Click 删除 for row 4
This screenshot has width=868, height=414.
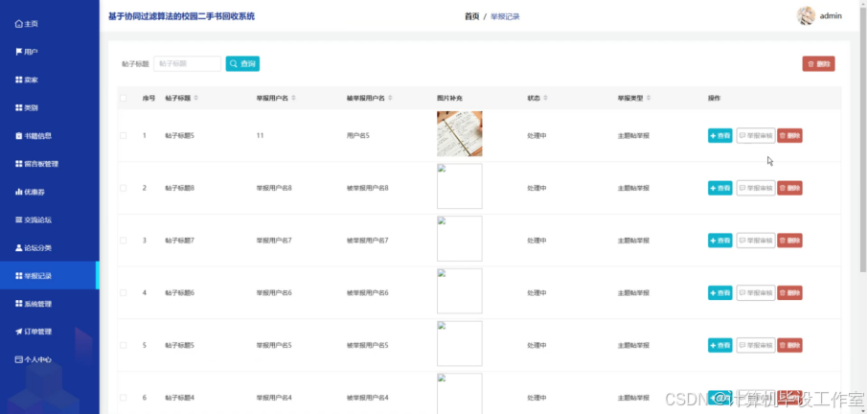pos(789,293)
